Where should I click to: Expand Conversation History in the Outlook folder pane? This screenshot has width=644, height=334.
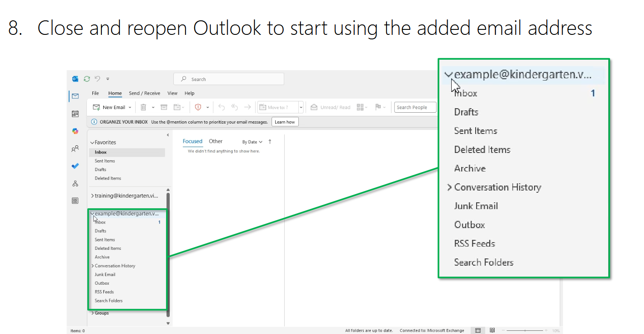point(93,266)
